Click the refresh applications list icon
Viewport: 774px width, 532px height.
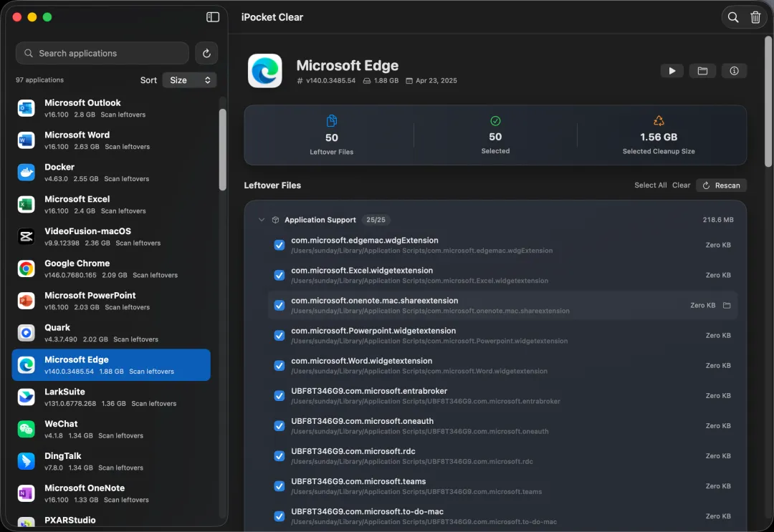(x=206, y=53)
